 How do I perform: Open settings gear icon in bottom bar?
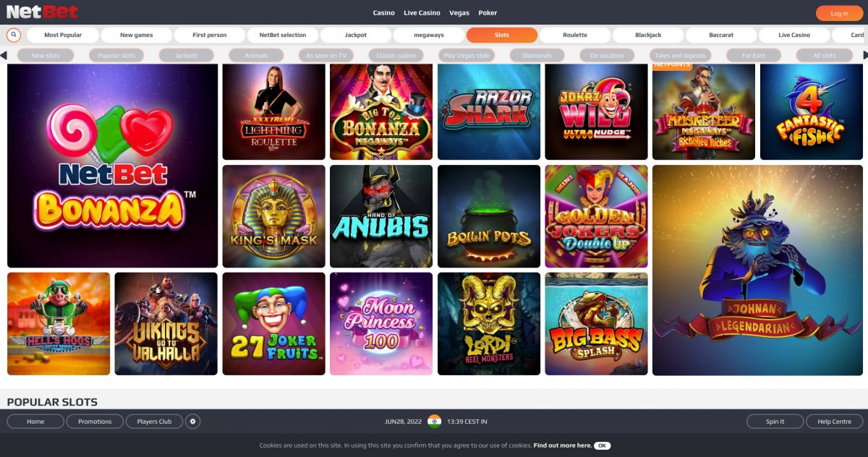point(192,421)
